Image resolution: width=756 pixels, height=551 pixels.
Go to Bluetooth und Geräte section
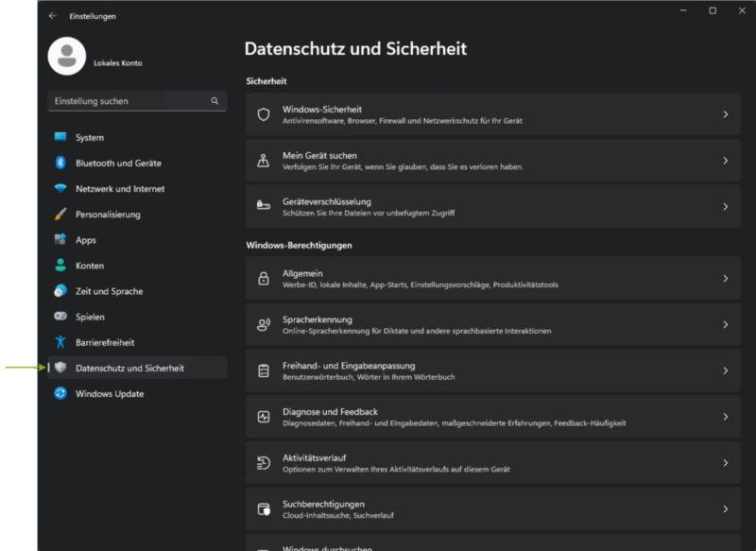click(x=137, y=163)
